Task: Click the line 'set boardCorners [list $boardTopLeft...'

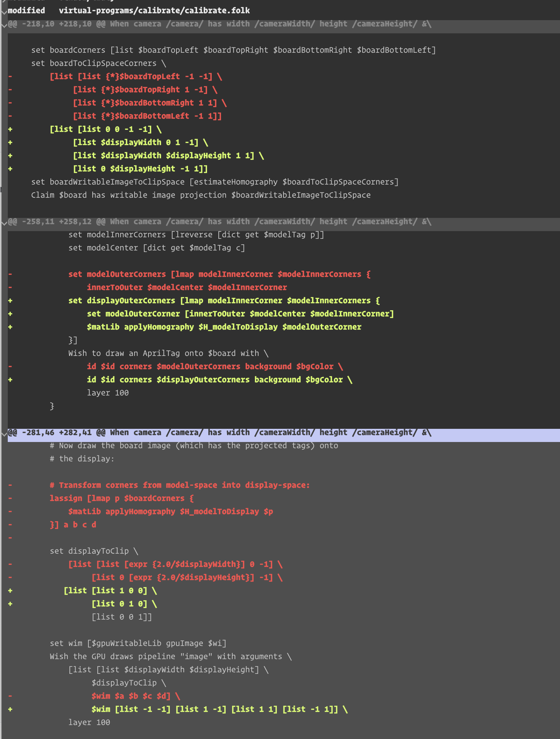Action: (233, 50)
